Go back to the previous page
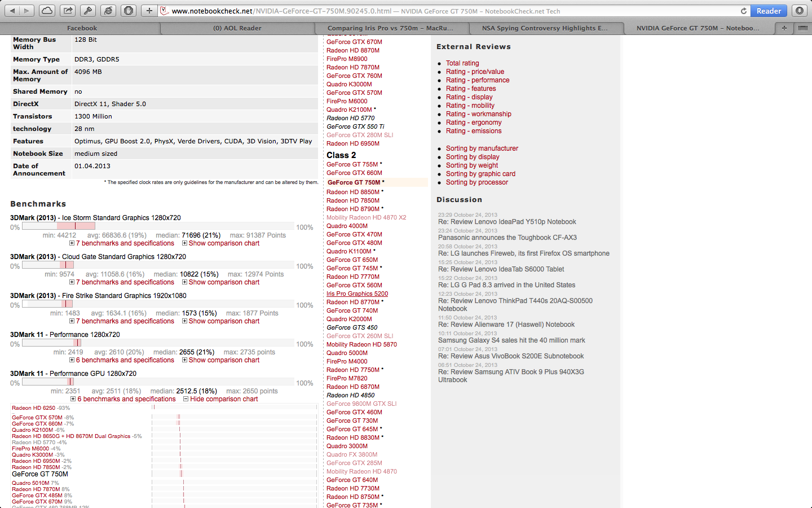Screen dimensions: 812x508 12,11
